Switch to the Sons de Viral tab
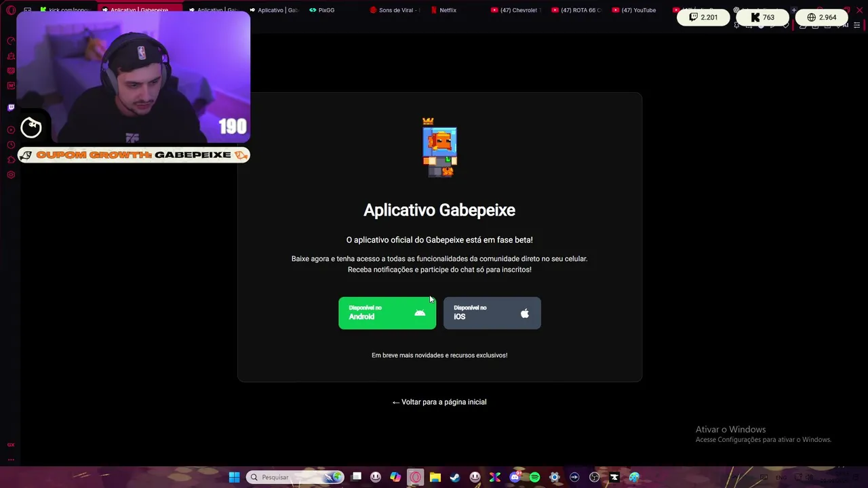Image resolution: width=868 pixels, height=488 pixels. 395,10
